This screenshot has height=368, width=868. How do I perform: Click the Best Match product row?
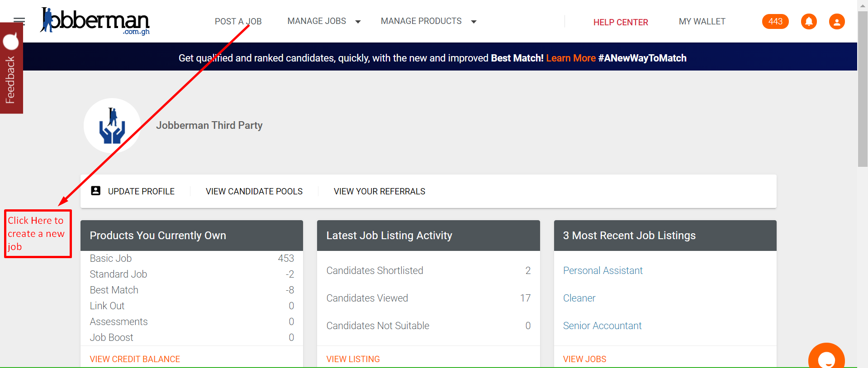point(192,290)
